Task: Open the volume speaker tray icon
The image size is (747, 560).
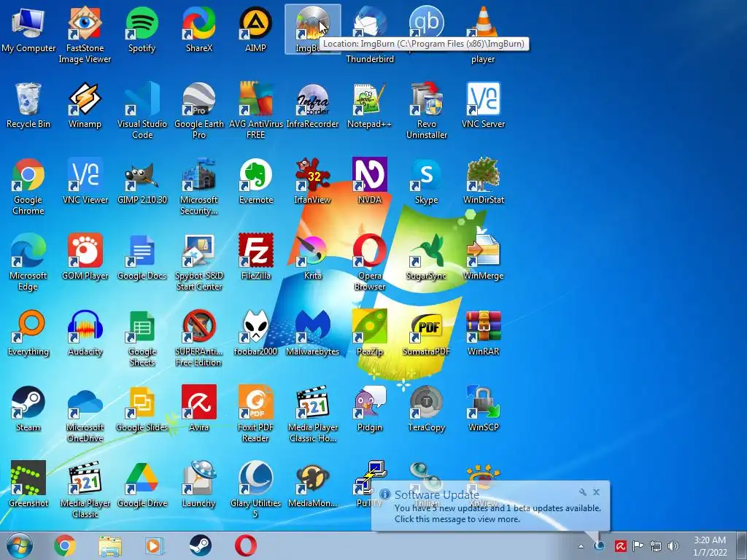Action: (673, 545)
